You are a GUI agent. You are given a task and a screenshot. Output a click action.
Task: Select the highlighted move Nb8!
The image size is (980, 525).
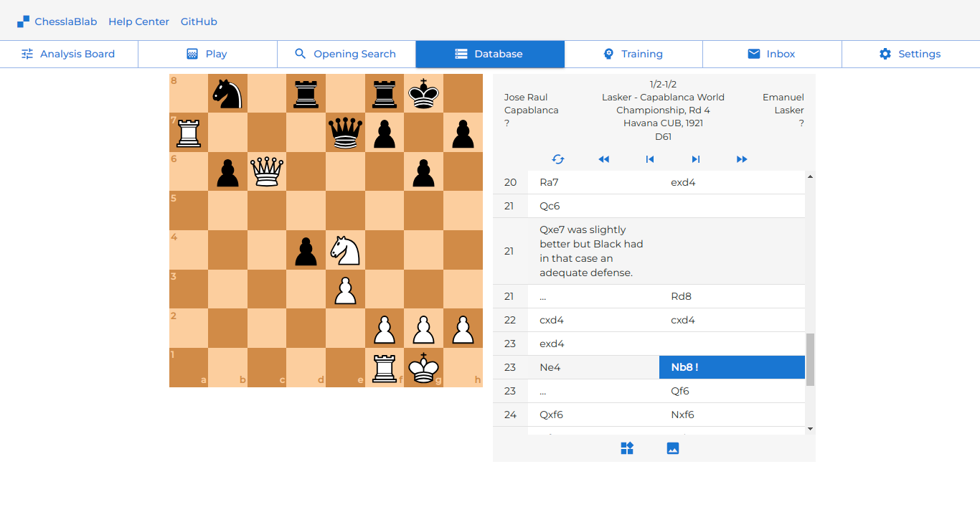(732, 366)
